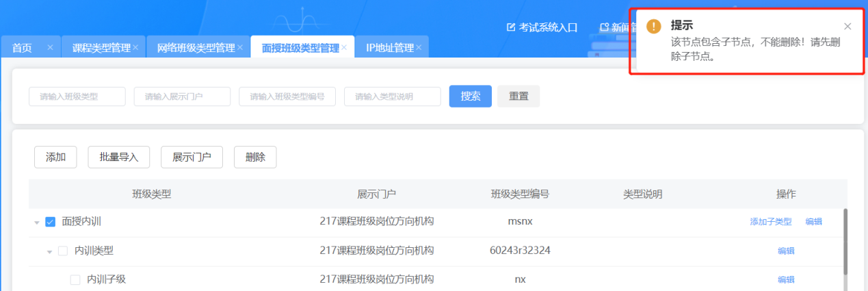Close the 课程类型管理 tab
Viewport: 868px width, 291px height.
[x=135, y=47]
